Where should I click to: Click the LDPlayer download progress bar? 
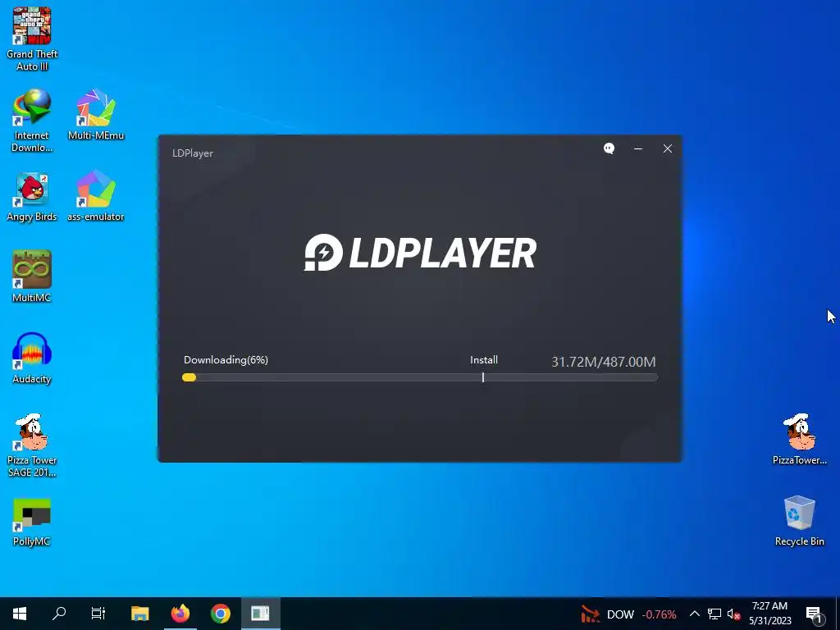pyautogui.click(x=420, y=377)
